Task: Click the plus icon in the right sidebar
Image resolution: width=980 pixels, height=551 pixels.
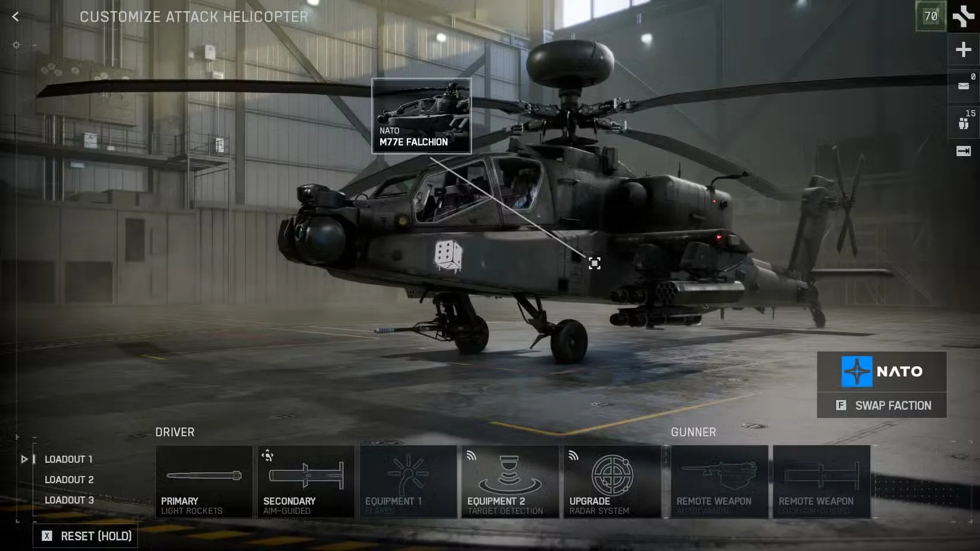Action: coord(963,49)
